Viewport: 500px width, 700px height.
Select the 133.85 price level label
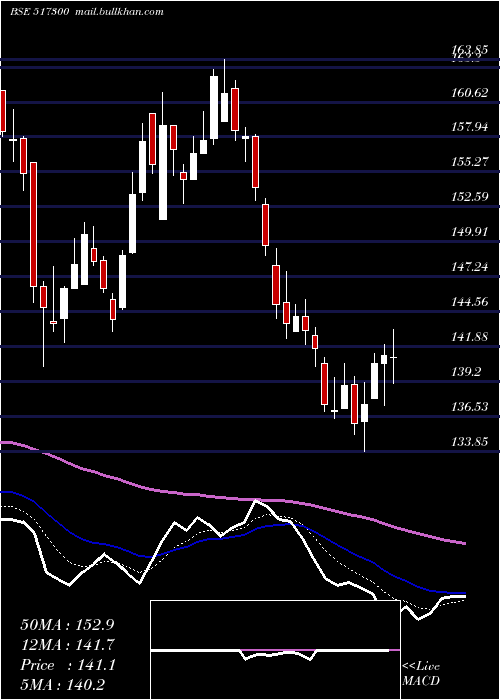coord(470,442)
